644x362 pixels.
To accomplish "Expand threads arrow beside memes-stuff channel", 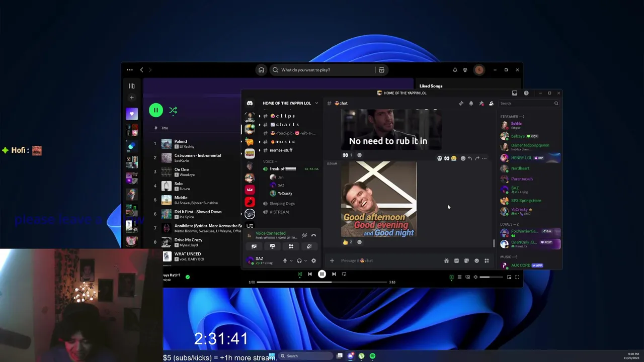I will click(x=260, y=150).
